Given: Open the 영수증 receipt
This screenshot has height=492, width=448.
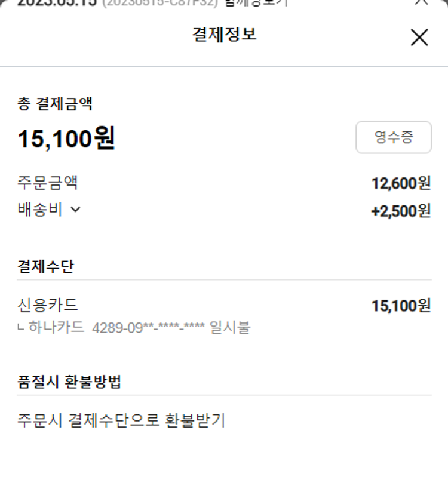Looking at the screenshot, I should (393, 137).
